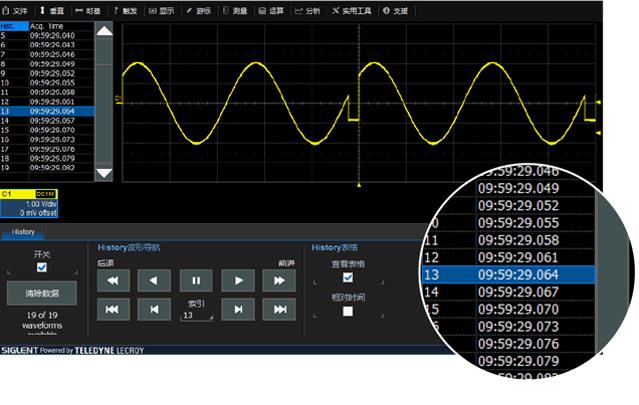Switch to the History tab
Screen dimensions: 639x405
tap(23, 232)
